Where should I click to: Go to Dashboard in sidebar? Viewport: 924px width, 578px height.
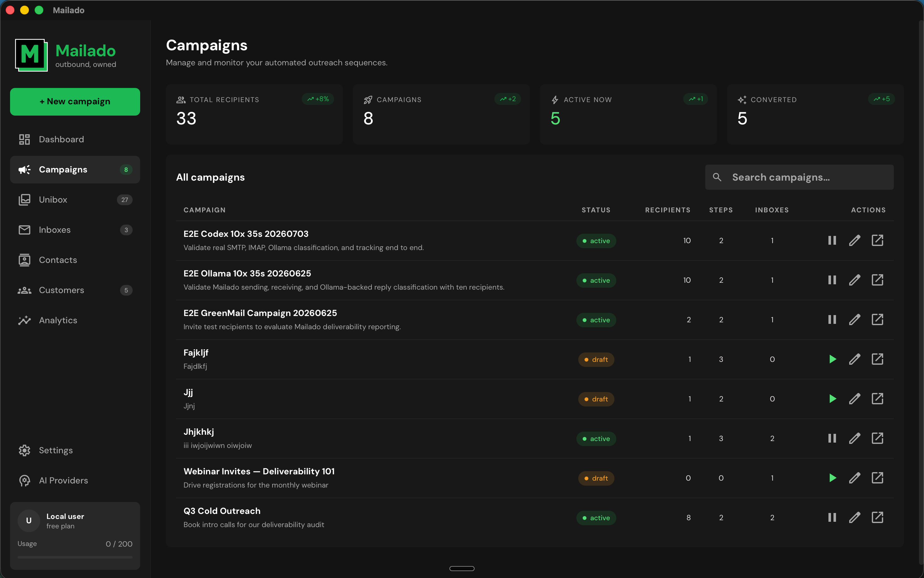[75, 139]
